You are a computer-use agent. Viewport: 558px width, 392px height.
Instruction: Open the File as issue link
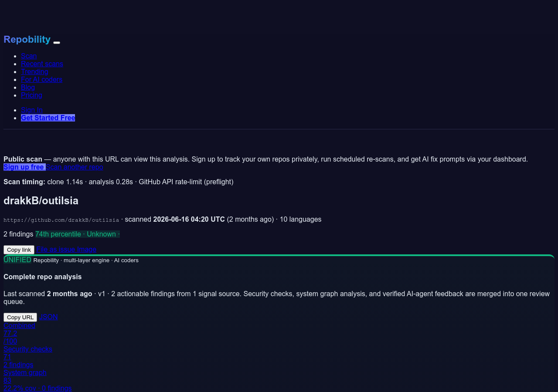coord(56,249)
